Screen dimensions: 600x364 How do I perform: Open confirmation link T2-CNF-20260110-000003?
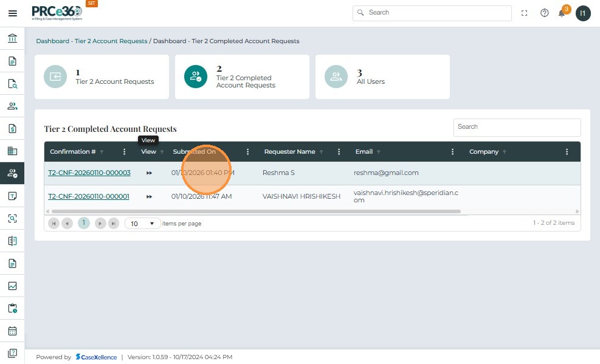pos(89,173)
